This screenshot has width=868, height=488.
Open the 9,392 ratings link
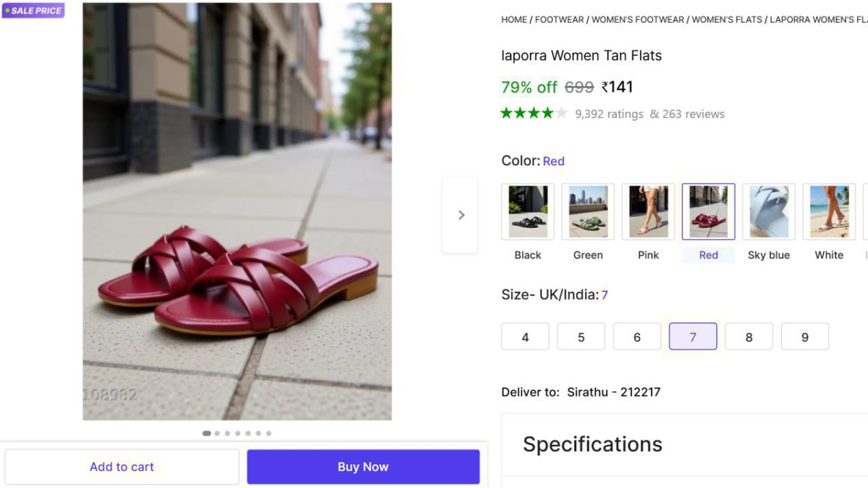pos(609,114)
